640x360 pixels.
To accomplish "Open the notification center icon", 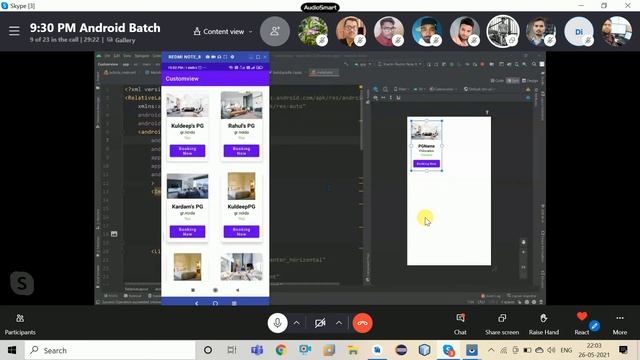I will [x=623, y=350].
